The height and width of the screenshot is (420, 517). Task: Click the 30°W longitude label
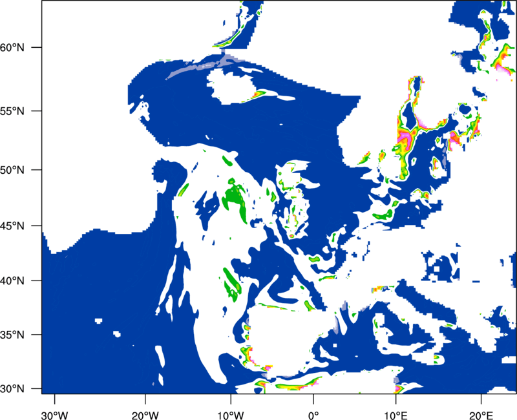tap(54, 415)
